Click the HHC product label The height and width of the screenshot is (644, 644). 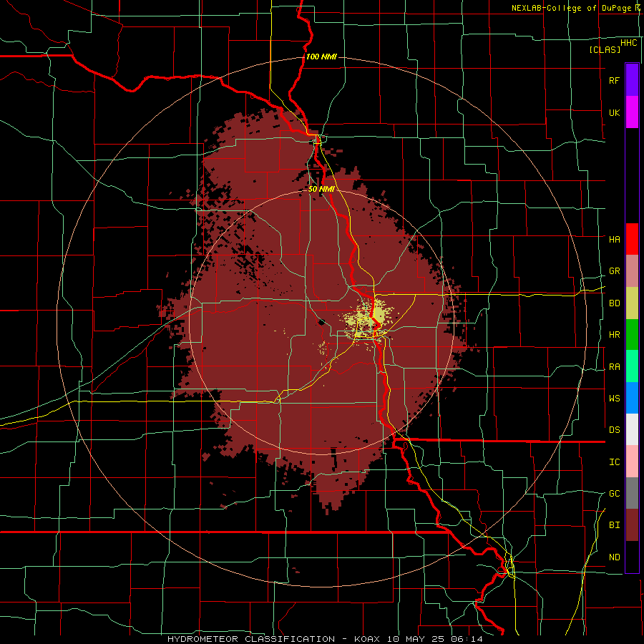tap(628, 43)
